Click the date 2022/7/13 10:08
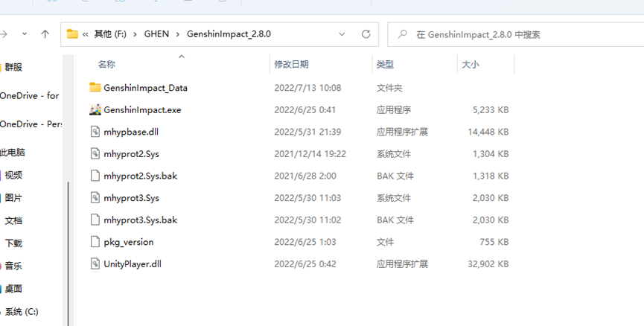This screenshot has height=326, width=644. tap(307, 88)
